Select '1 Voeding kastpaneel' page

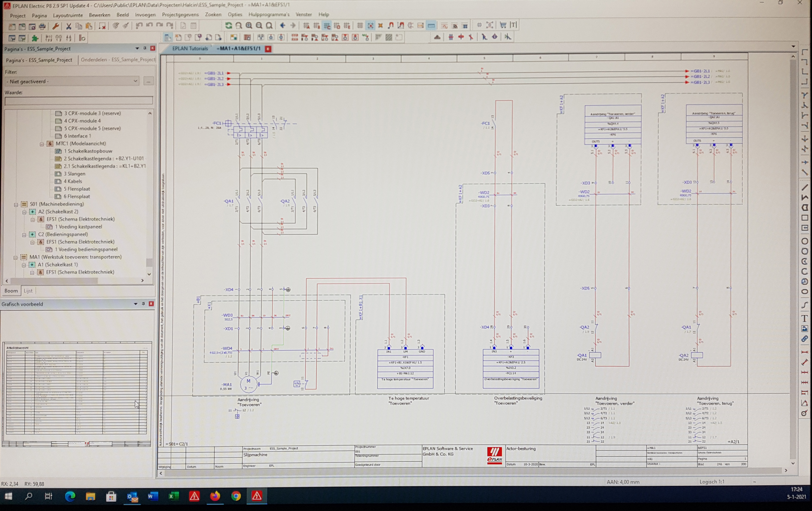pos(78,227)
